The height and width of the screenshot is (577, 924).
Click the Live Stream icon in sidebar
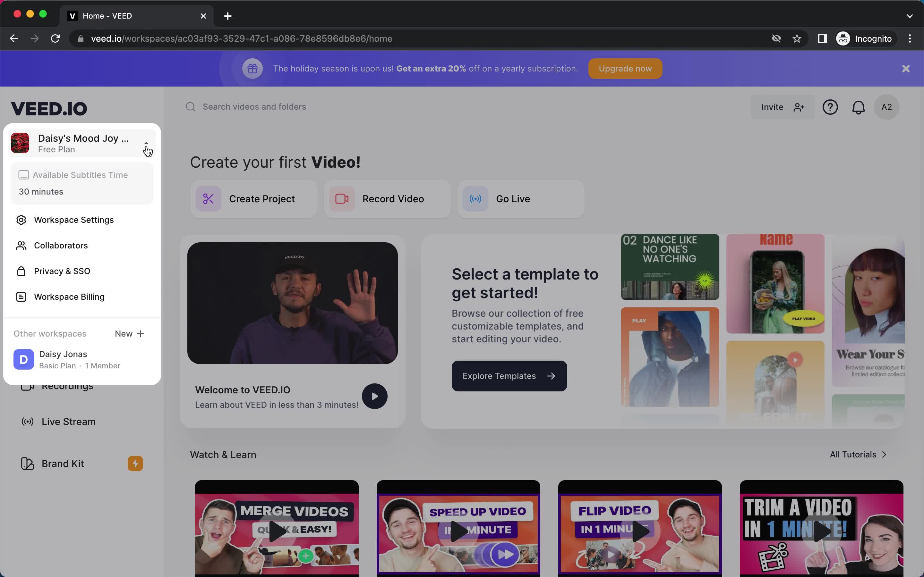pos(27,421)
